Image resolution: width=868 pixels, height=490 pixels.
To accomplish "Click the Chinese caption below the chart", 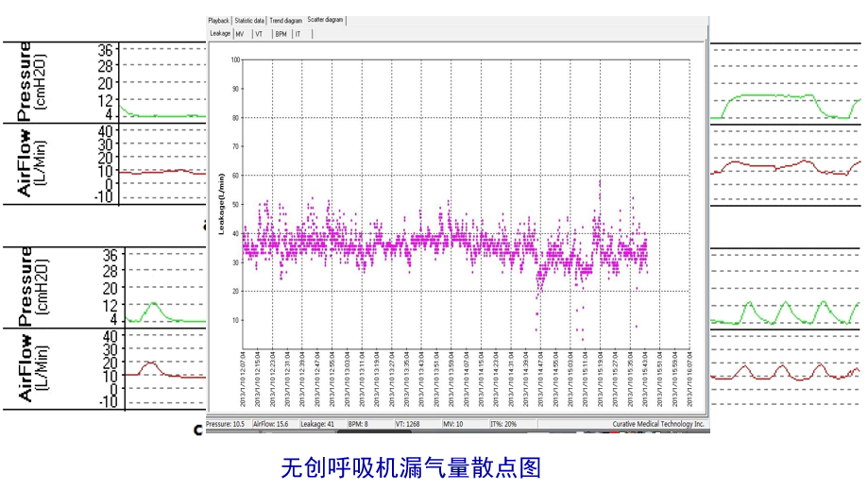I will [411, 467].
